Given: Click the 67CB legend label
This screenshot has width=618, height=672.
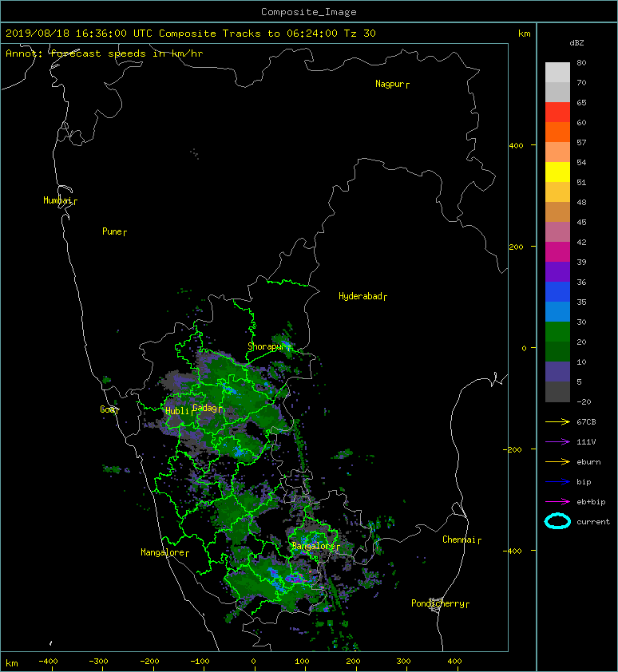Looking at the screenshot, I should click(586, 422).
